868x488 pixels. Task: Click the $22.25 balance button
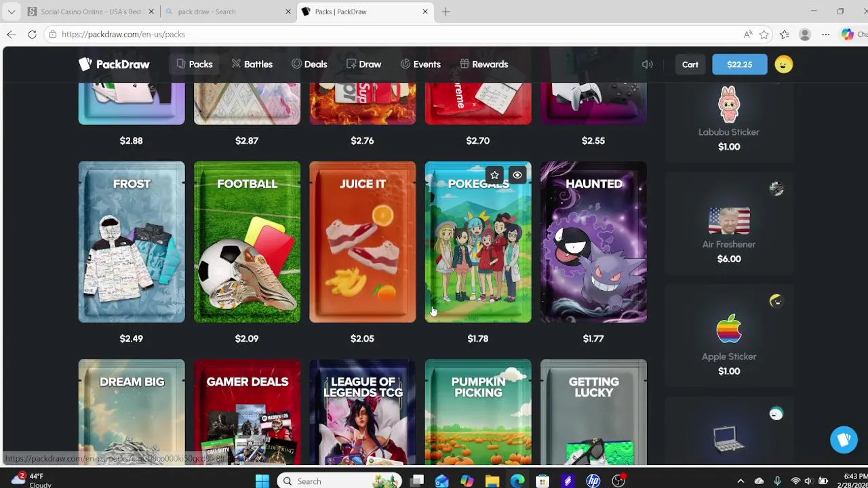[739, 64]
